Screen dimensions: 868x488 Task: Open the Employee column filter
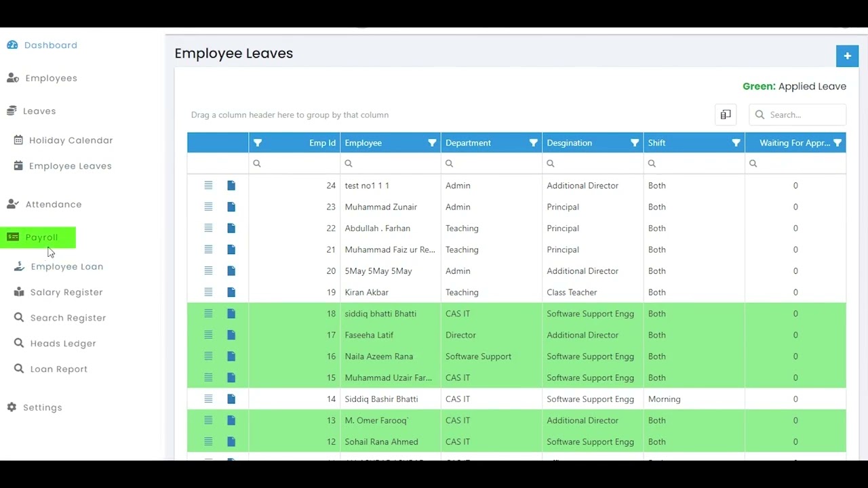432,143
